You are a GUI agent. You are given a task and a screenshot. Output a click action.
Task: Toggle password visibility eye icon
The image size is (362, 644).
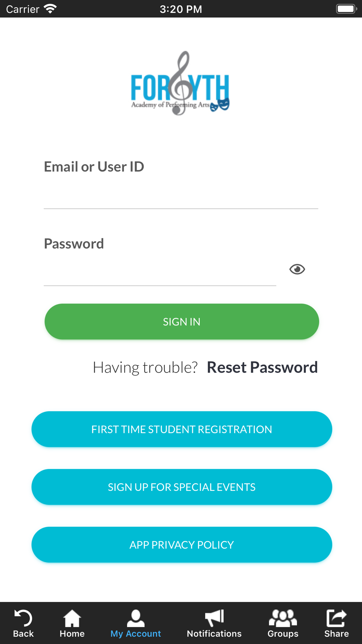[x=297, y=269]
